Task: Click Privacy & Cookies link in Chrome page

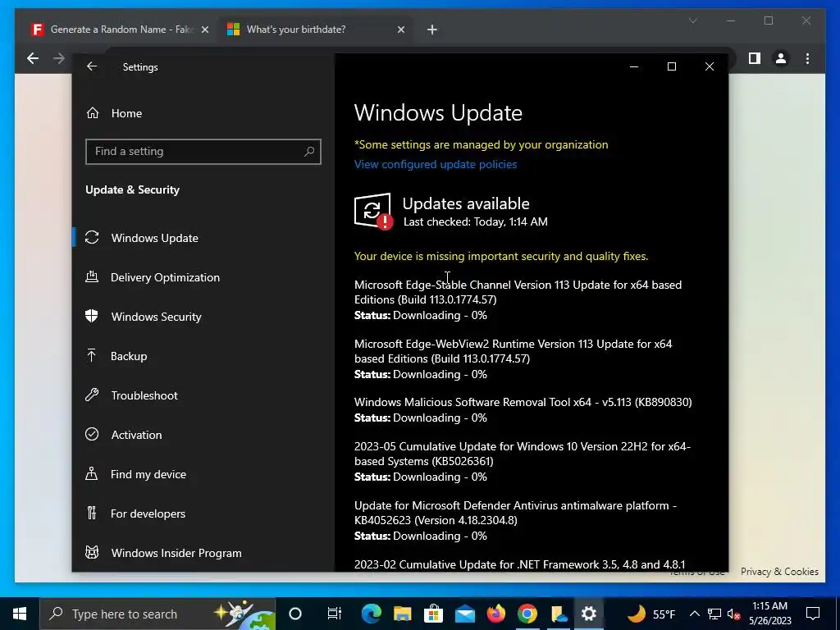Action: pos(779,572)
